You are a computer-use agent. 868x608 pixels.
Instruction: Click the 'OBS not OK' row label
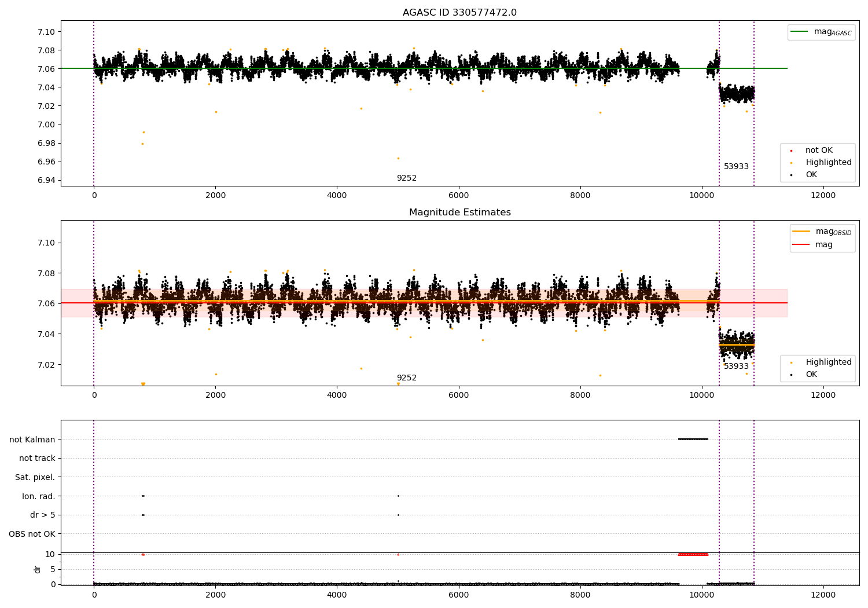point(32,534)
